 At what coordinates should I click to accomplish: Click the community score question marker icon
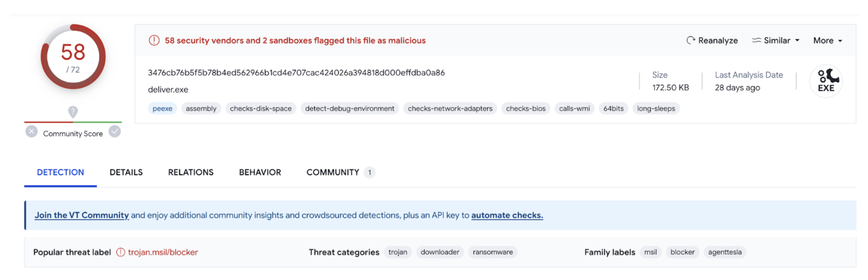(73, 112)
